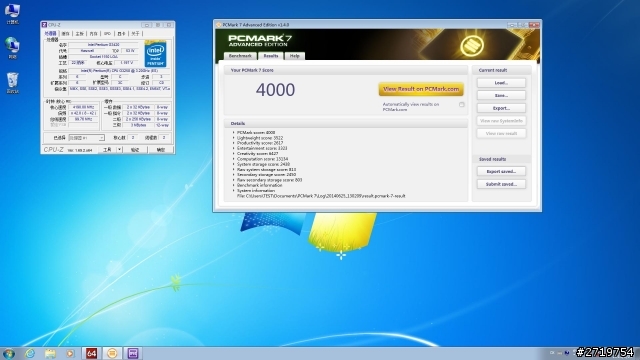This screenshot has width=640, height=360.
Task: Click the bus speed MHz field in CPU-Z
Action: (83, 120)
